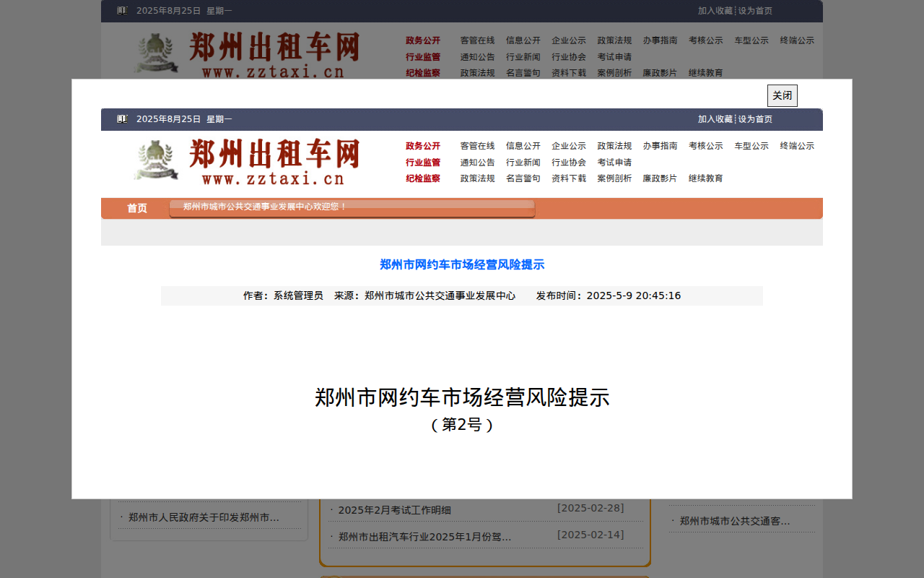Click the subtitle （第2号）
Screen dimensions: 924x578
point(462,425)
